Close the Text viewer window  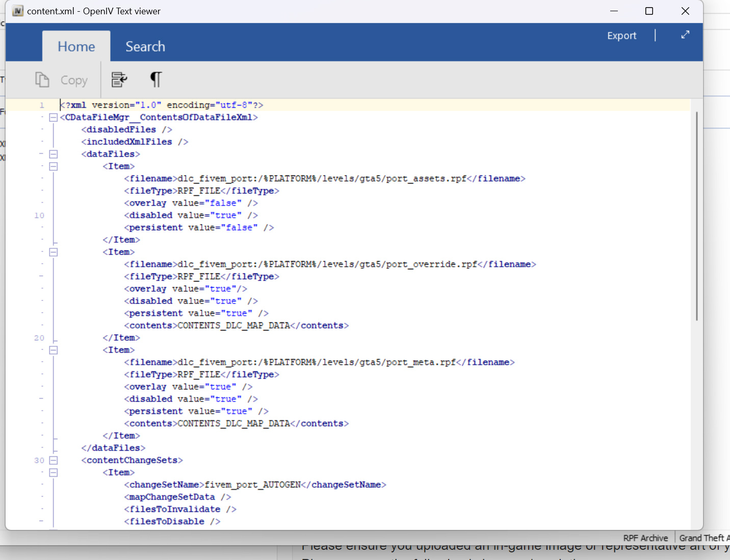pyautogui.click(x=685, y=11)
